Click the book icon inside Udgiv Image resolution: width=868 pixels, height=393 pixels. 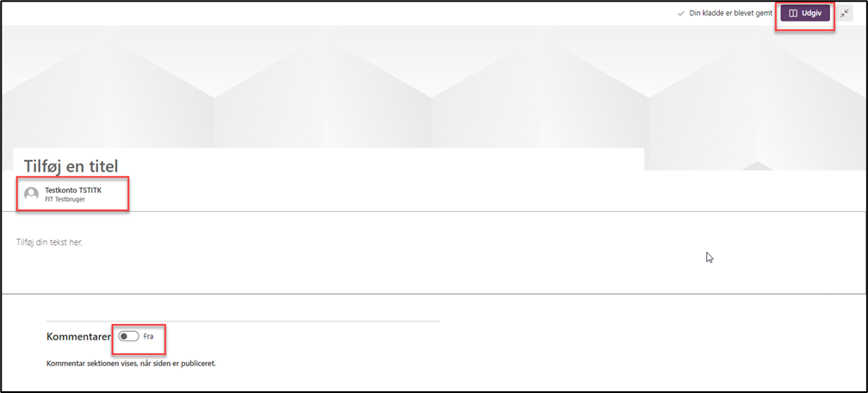click(793, 13)
